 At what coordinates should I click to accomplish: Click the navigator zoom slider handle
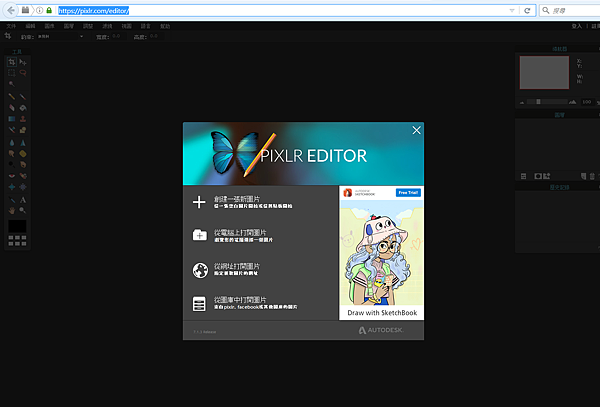tap(538, 102)
